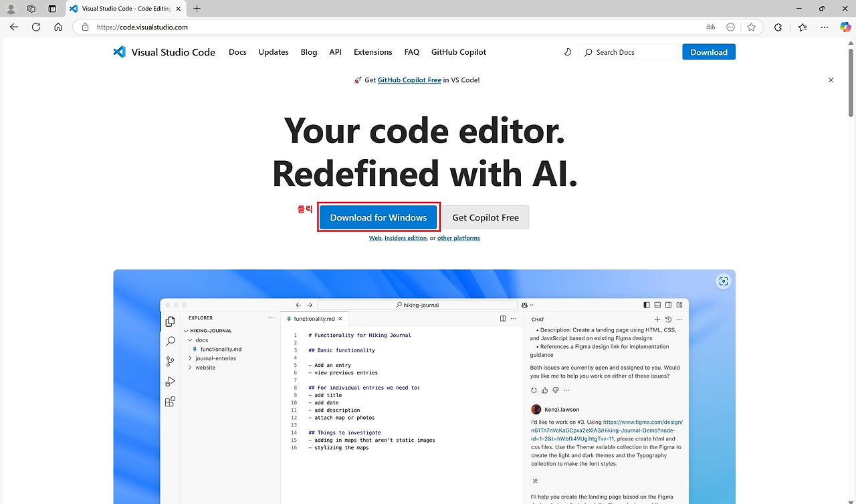Open the Edge tab actions menu
856x504 pixels.
(52, 9)
